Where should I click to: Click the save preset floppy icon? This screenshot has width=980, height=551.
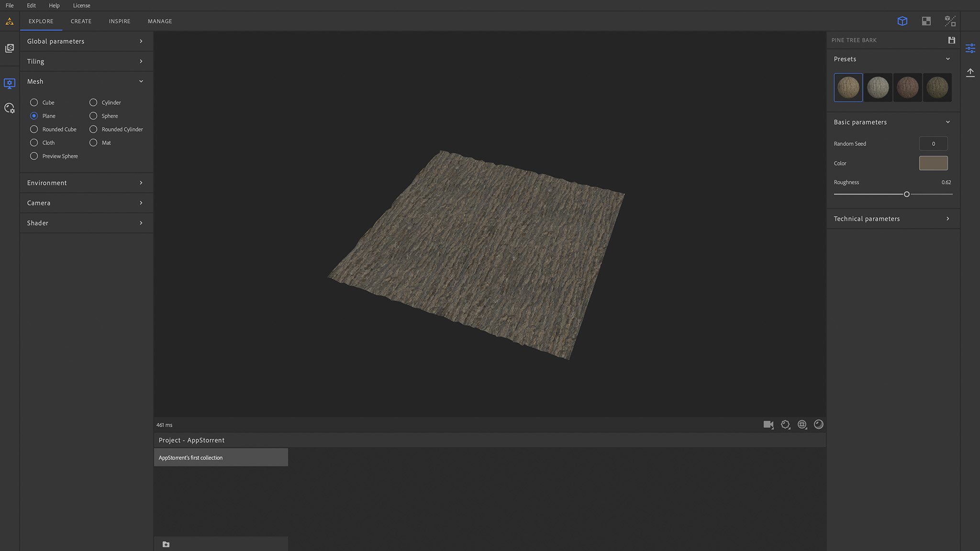pyautogui.click(x=951, y=40)
